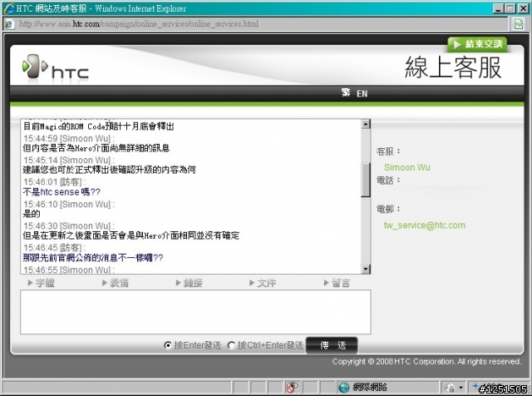The image size is (532, 396).
Task: Select the 按Enter發送 radio button
Action: pyautogui.click(x=168, y=345)
